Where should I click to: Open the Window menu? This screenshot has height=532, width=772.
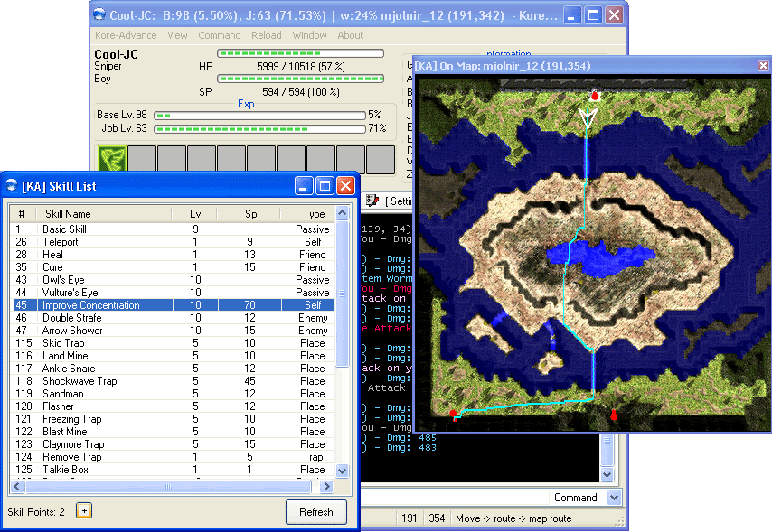(310, 35)
